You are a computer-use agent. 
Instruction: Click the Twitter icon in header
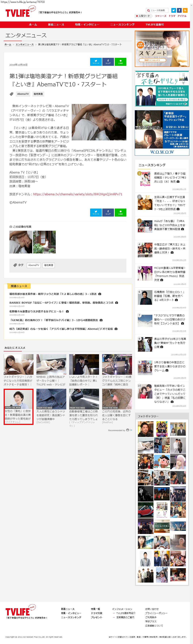pos(173,10)
